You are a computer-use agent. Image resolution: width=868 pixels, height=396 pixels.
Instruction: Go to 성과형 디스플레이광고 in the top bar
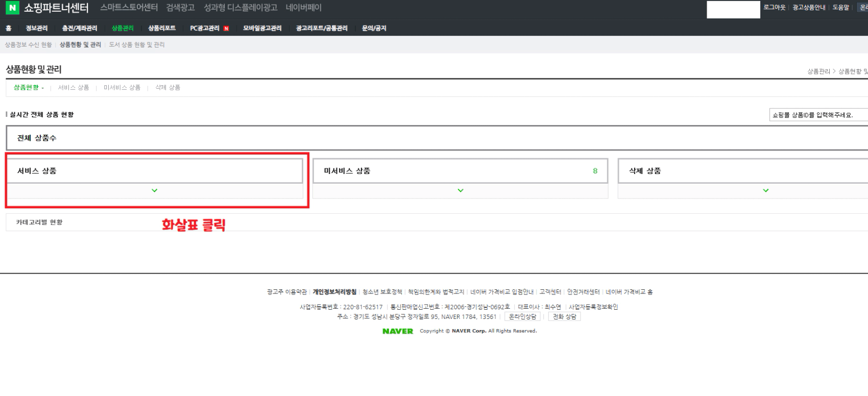240,8
